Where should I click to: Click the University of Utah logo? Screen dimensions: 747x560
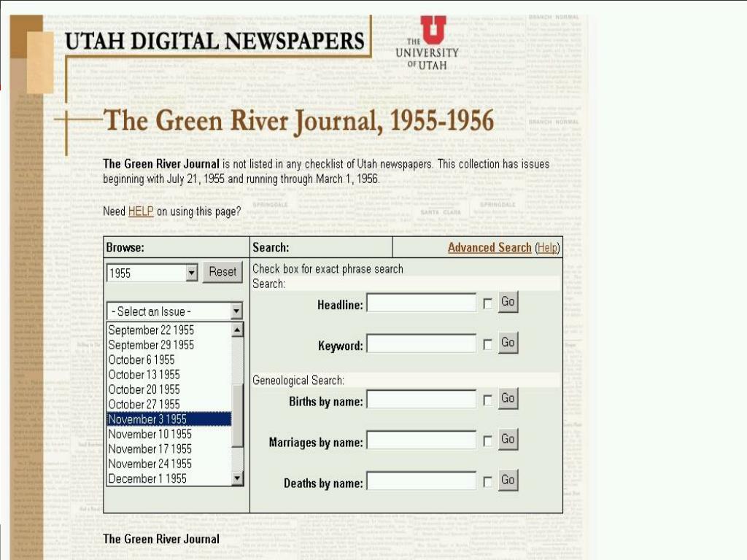point(427,43)
